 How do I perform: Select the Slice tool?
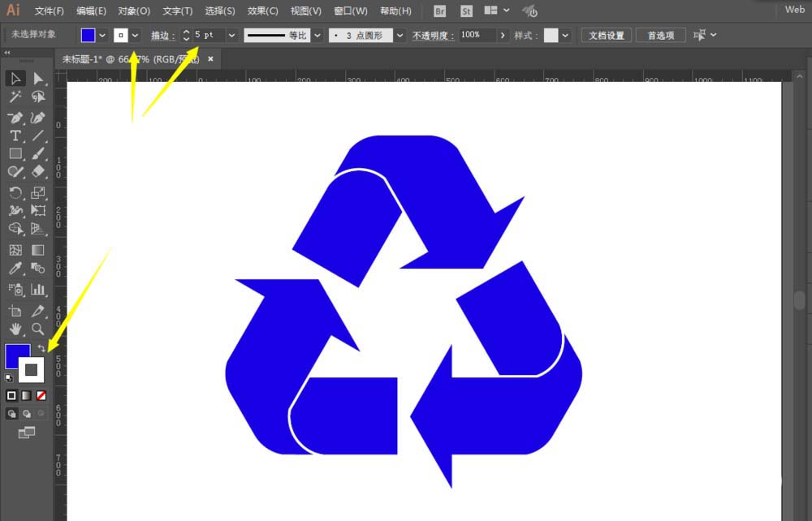coord(38,311)
